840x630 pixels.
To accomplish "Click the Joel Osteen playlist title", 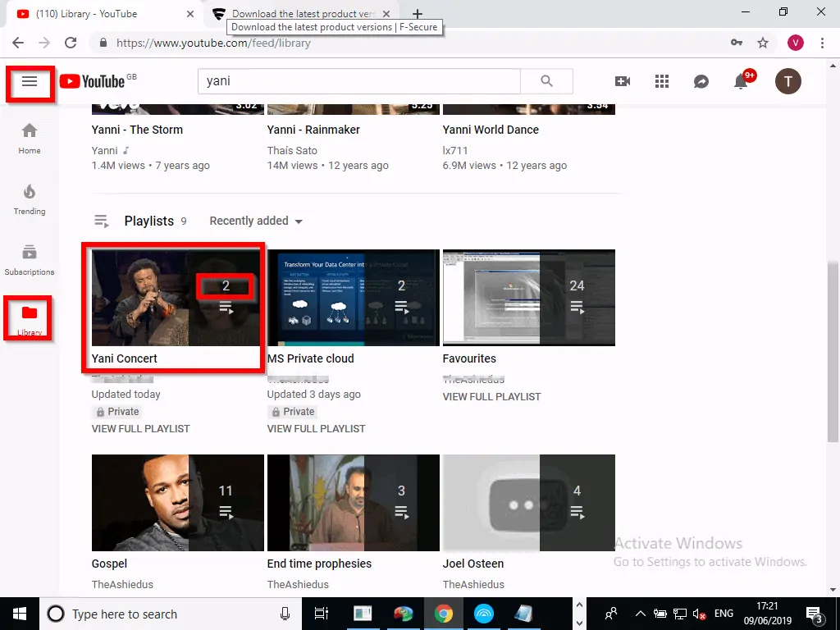I will 473,564.
